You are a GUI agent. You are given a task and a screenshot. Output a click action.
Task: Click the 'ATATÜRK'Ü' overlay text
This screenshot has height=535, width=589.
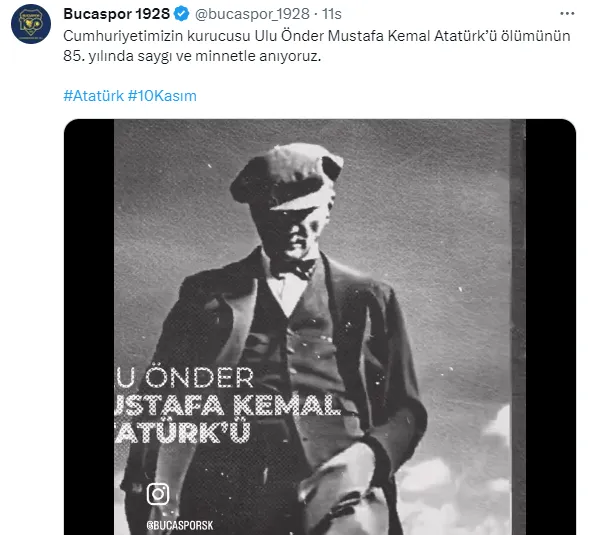[x=183, y=432]
